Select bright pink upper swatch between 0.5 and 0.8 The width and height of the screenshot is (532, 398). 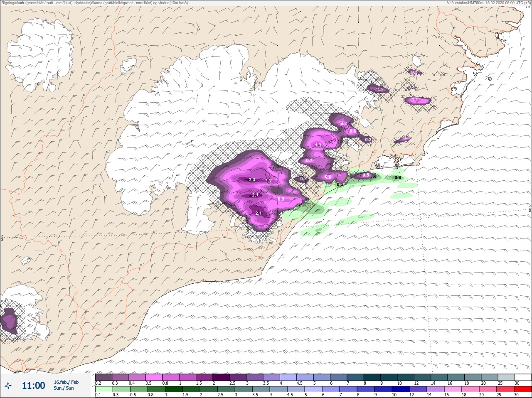point(154,377)
